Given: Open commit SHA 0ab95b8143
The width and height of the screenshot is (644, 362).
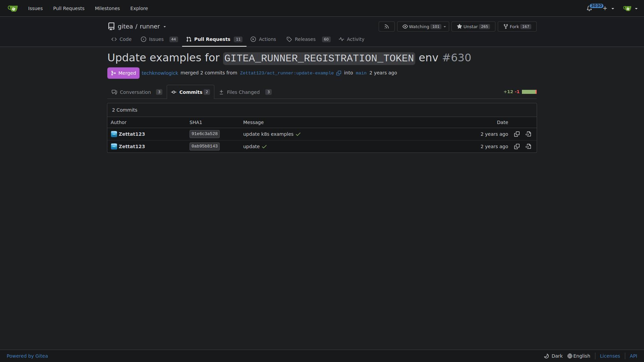Looking at the screenshot, I should pyautogui.click(x=204, y=146).
